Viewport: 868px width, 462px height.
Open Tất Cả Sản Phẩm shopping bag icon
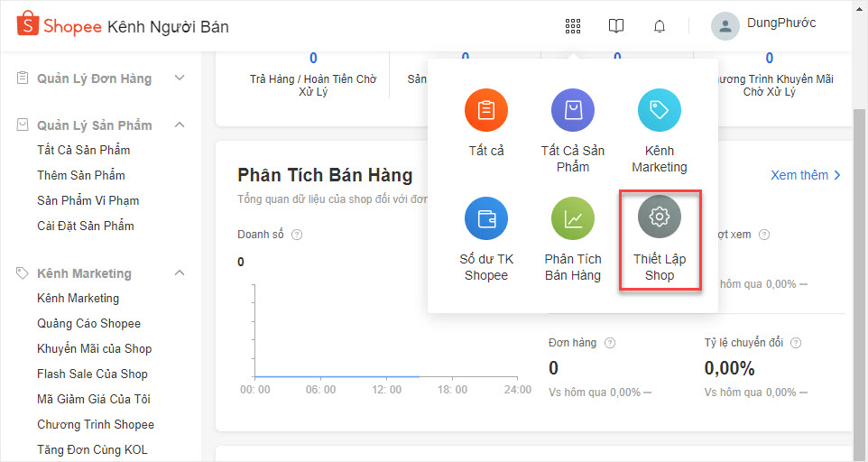tap(573, 109)
